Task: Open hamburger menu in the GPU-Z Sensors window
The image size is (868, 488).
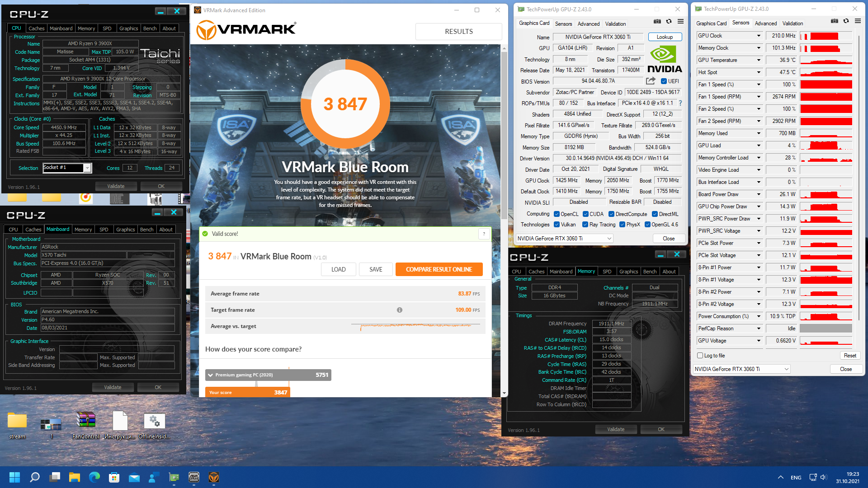Action: [858, 21]
